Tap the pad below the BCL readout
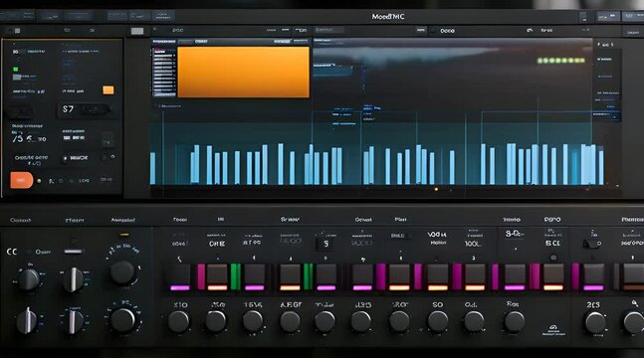This screenshot has height=358, width=644. (x=553, y=277)
